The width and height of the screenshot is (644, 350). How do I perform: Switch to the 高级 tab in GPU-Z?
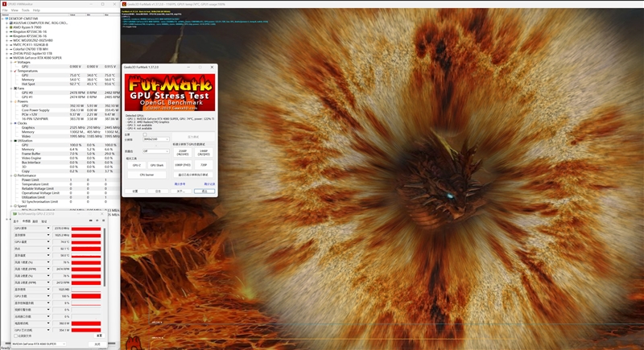[x=35, y=221]
